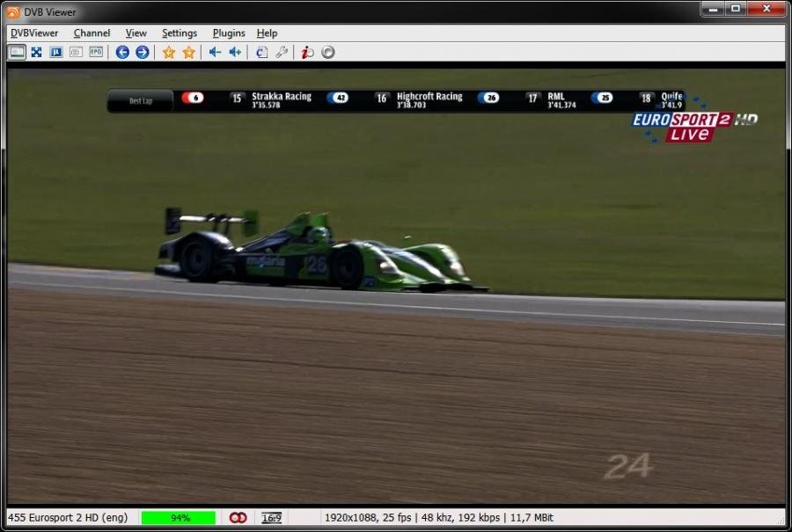Open the Channel menu
This screenshot has width=792, height=532.
[x=92, y=33]
